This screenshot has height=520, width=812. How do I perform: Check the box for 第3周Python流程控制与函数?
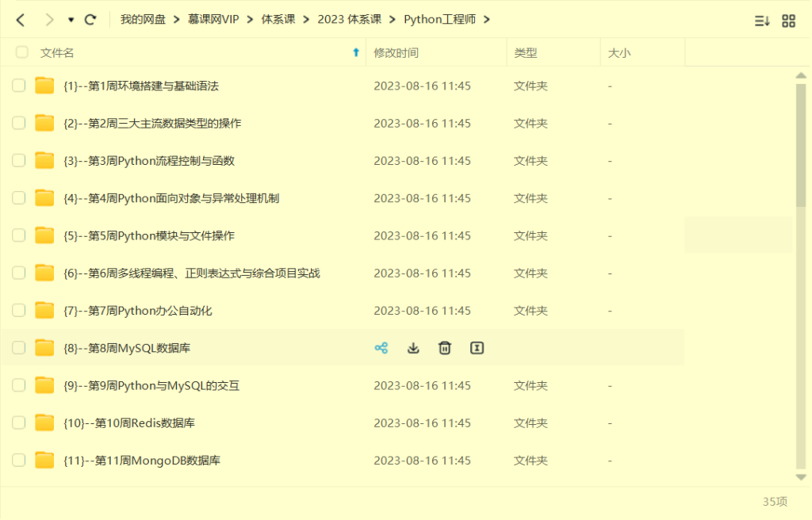pos(19,161)
